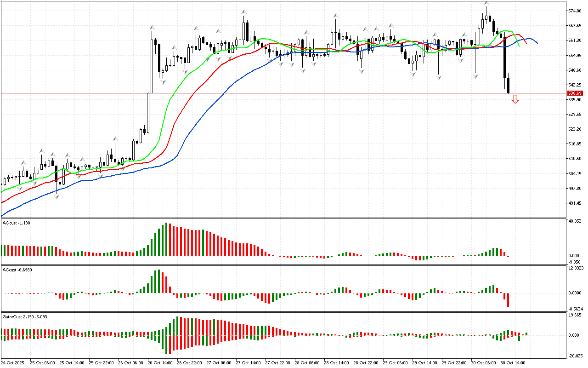588x368 pixels.
Task: Select the up fractal arrow above the highest candle
Action: (x=486, y=3)
